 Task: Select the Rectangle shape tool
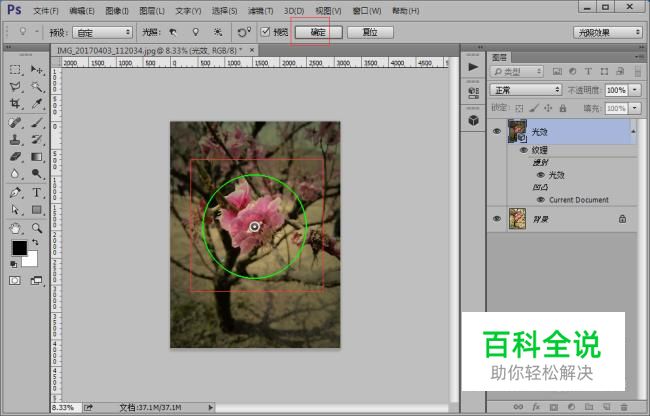[x=37, y=210]
